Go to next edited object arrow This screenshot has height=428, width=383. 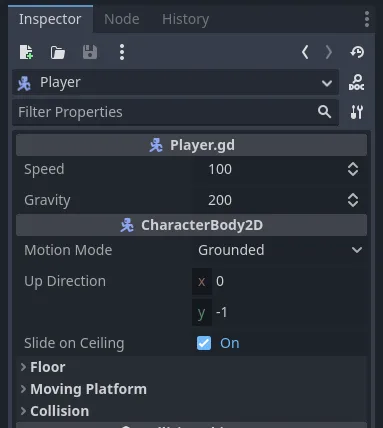329,52
